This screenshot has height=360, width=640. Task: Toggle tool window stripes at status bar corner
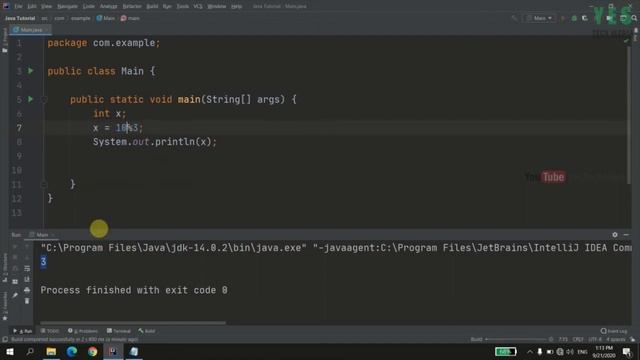click(x=4, y=340)
